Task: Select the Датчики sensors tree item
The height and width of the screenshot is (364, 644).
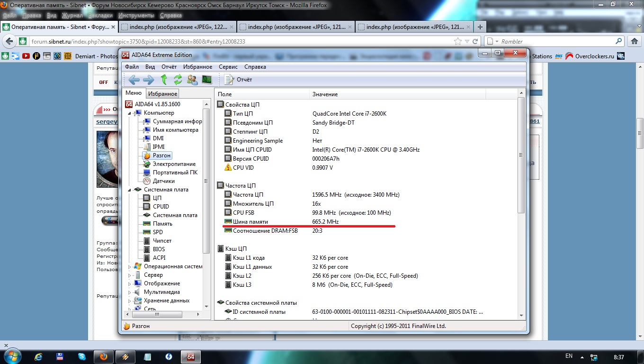Action: [x=159, y=181]
